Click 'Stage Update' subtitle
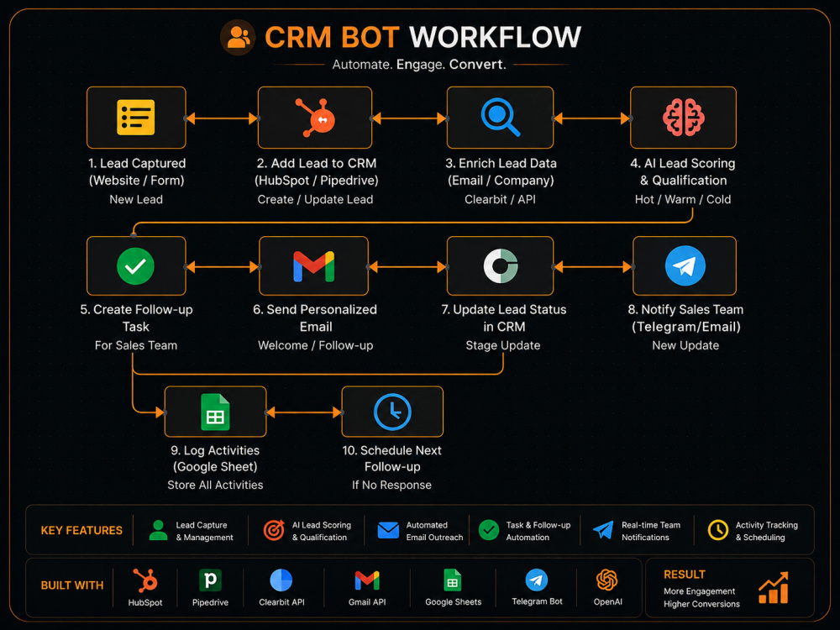Viewport: 840px width, 630px height. coord(502,345)
